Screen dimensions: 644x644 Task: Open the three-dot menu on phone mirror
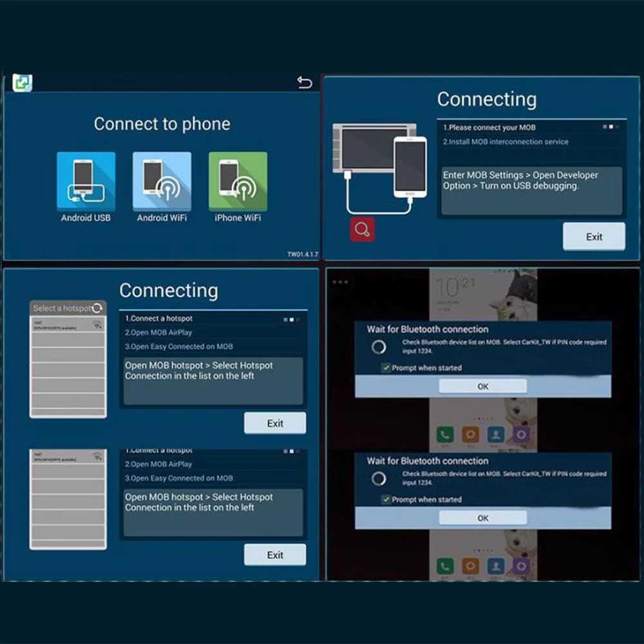(341, 282)
